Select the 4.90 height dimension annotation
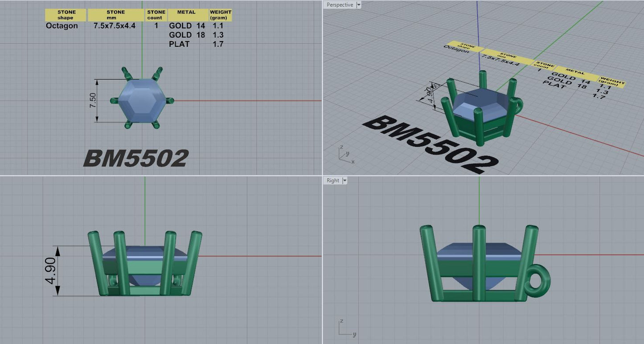This screenshot has width=644, height=344. (x=51, y=270)
